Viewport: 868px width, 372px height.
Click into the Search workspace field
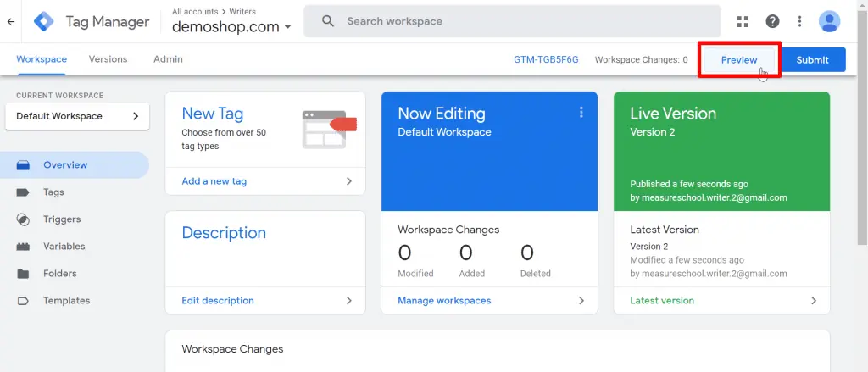(x=512, y=21)
